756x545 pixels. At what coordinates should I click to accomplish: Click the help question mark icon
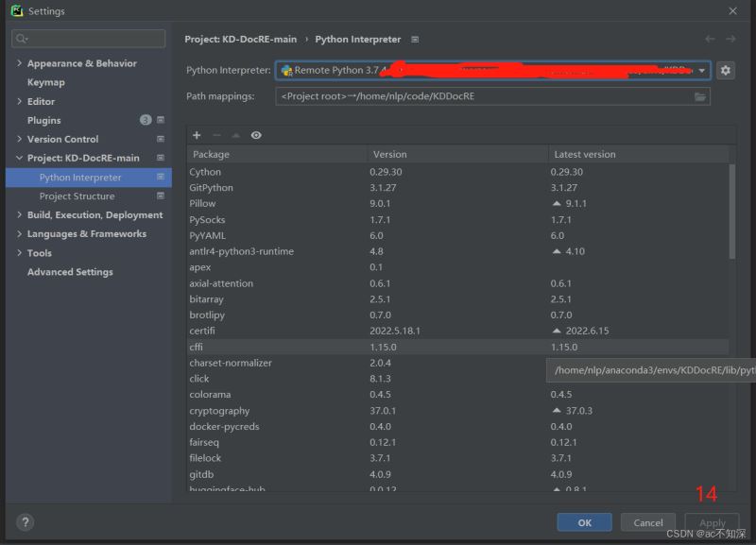tap(26, 522)
